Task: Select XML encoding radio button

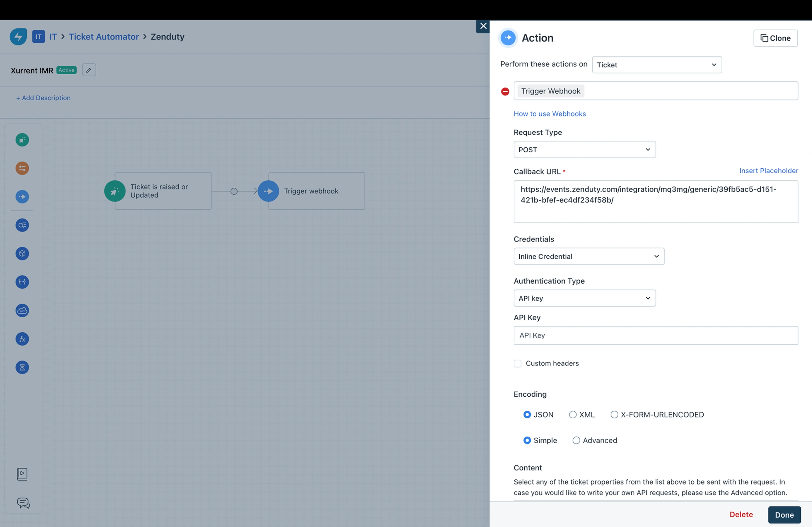Action: pos(572,415)
